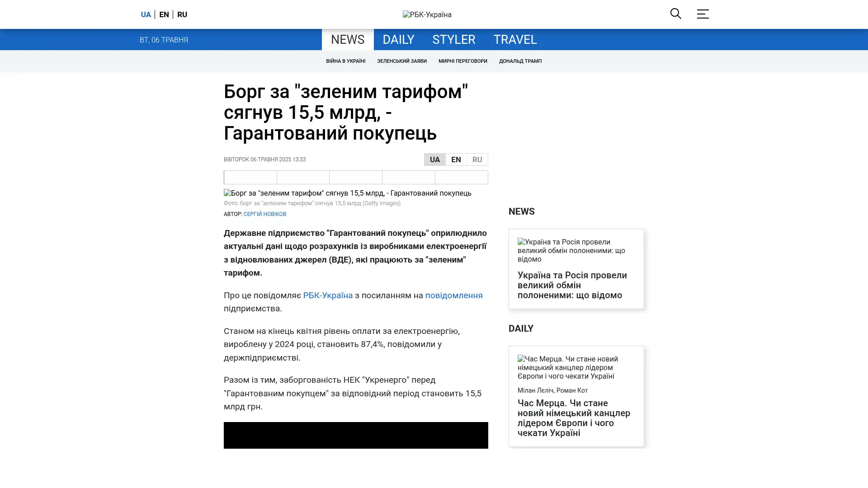
Task: Select the RU article language toggle
Action: [x=477, y=160]
